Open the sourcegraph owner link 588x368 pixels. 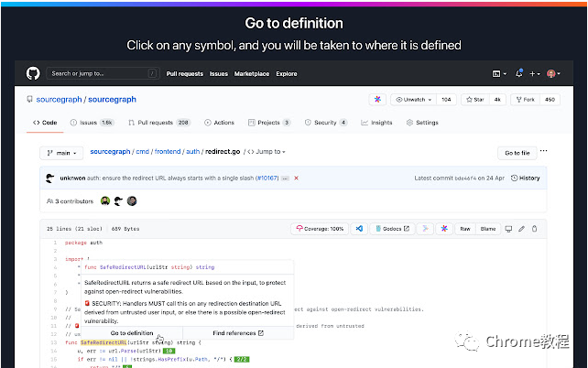click(x=59, y=99)
